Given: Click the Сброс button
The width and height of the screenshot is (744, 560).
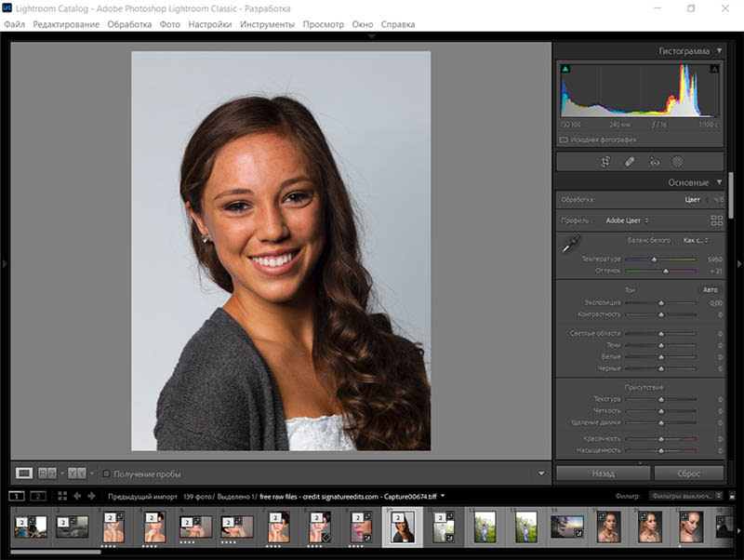Looking at the screenshot, I should [x=689, y=473].
